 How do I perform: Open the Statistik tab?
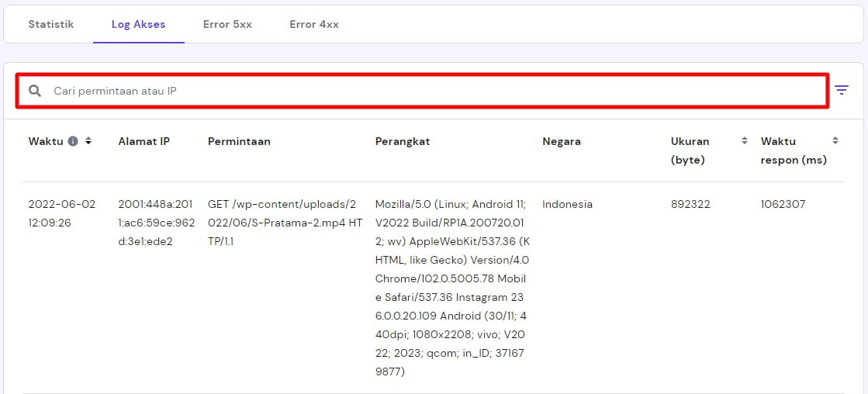pyautogui.click(x=51, y=24)
